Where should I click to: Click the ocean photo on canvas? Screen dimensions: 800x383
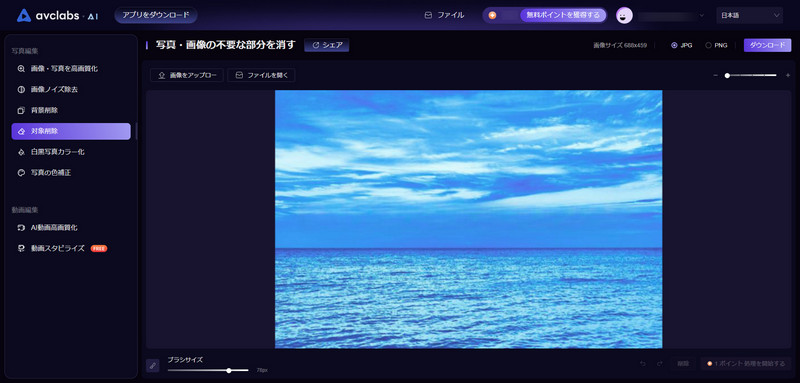tap(468, 219)
